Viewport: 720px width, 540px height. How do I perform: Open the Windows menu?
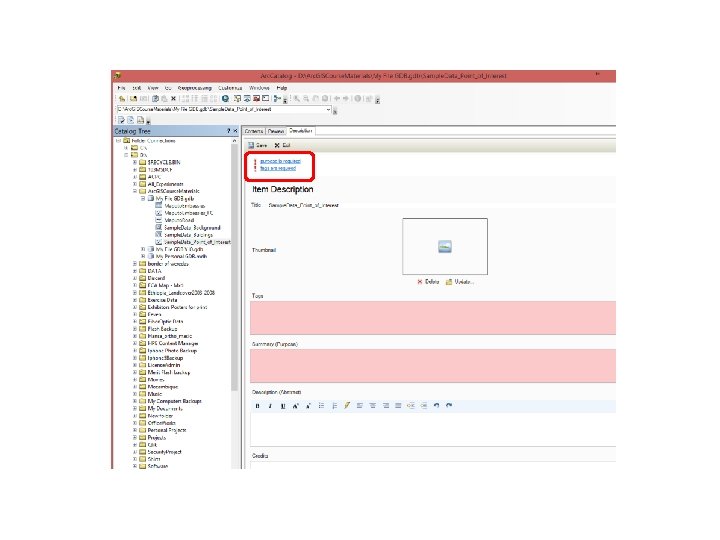(259, 88)
